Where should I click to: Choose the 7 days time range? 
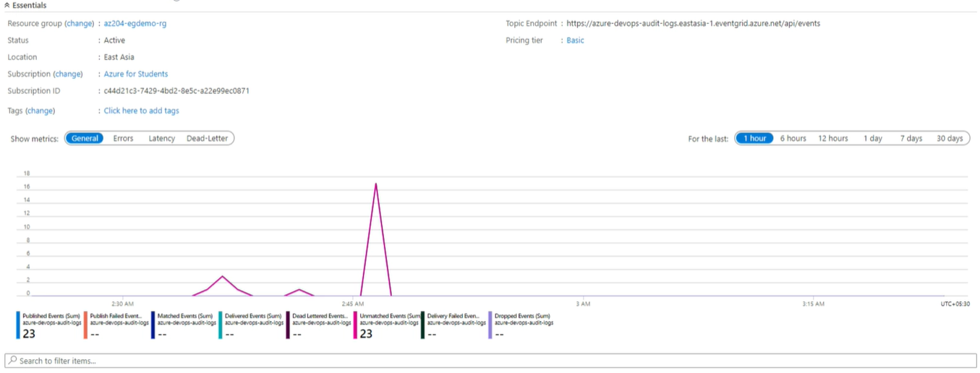pyautogui.click(x=911, y=138)
